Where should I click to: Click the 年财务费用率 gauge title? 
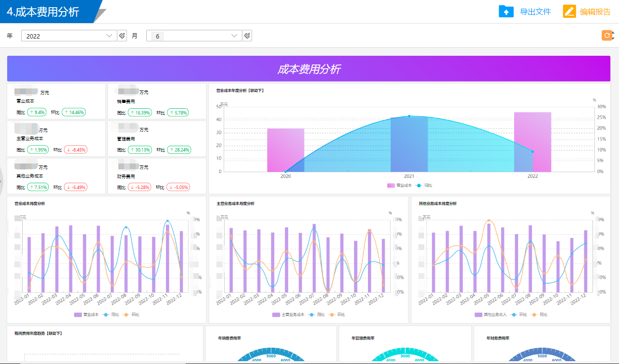tap(498, 338)
